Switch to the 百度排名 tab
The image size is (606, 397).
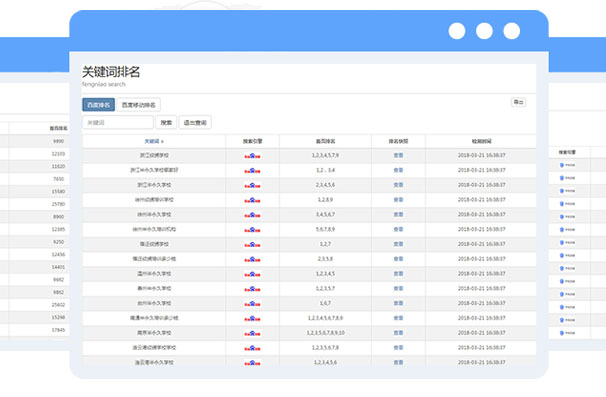coord(99,105)
